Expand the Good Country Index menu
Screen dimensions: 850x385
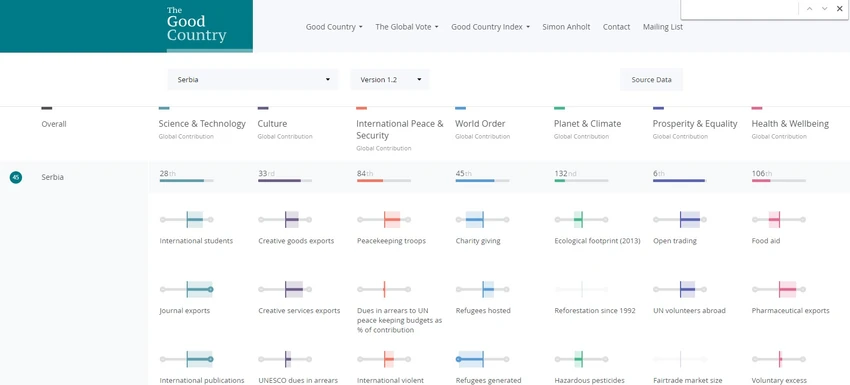click(490, 27)
